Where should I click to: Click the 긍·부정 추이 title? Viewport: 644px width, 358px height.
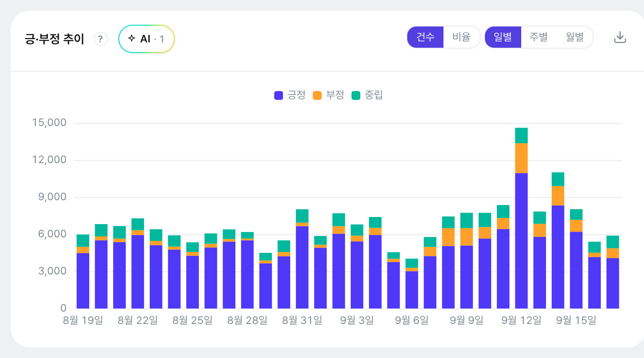(55, 39)
